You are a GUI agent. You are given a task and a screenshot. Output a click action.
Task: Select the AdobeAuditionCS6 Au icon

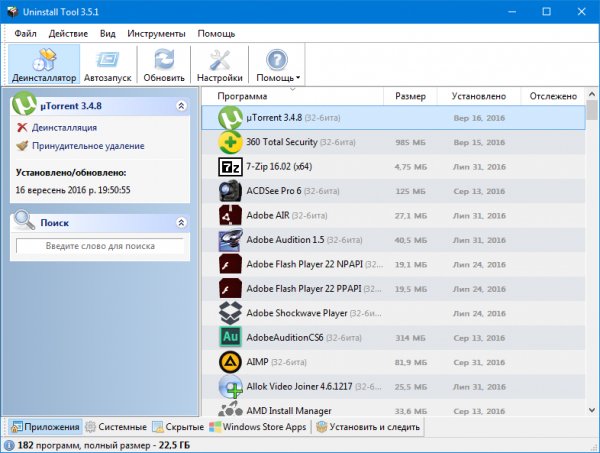click(230, 337)
